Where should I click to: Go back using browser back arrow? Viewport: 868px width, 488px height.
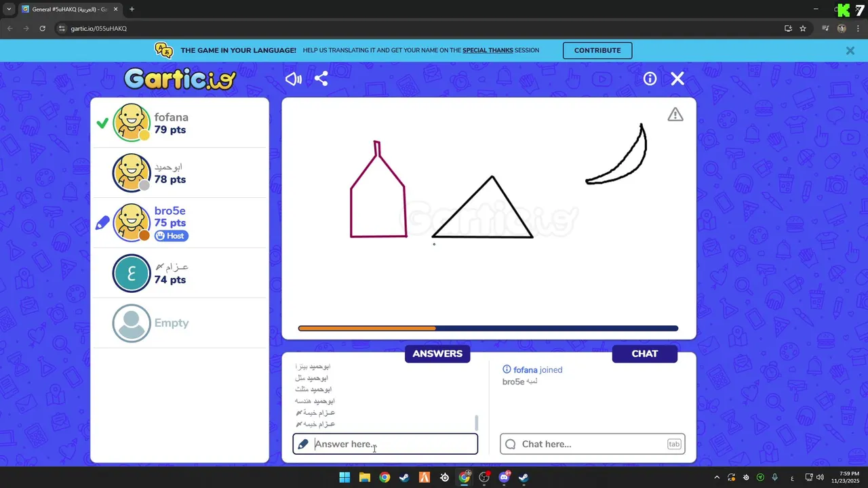coord(10,28)
